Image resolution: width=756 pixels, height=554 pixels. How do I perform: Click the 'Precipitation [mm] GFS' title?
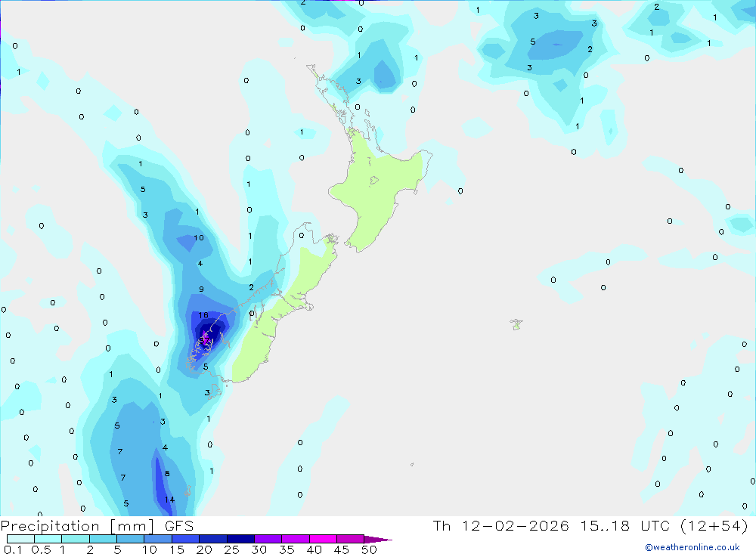(98, 525)
